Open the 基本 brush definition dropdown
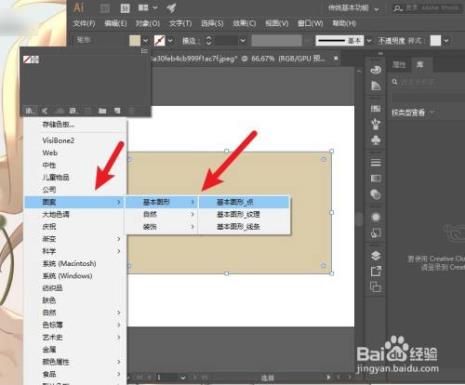 tap(369, 41)
